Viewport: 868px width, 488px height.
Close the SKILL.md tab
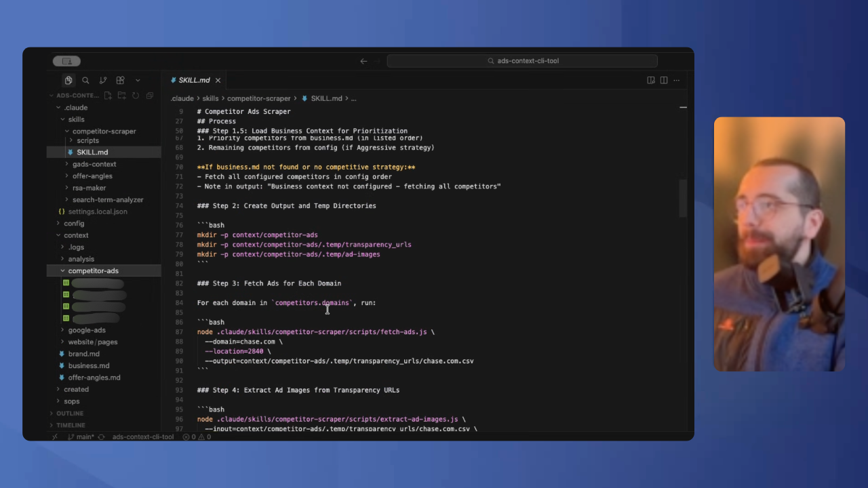point(218,81)
